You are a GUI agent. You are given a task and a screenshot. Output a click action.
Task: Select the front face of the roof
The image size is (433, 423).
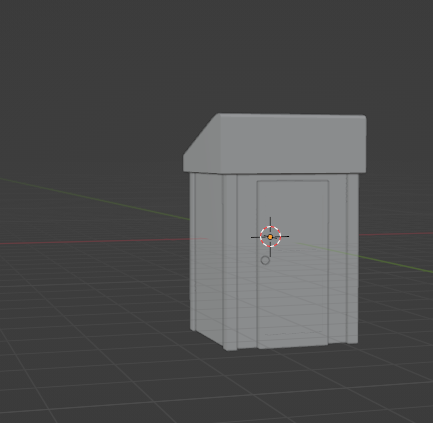coord(292,144)
